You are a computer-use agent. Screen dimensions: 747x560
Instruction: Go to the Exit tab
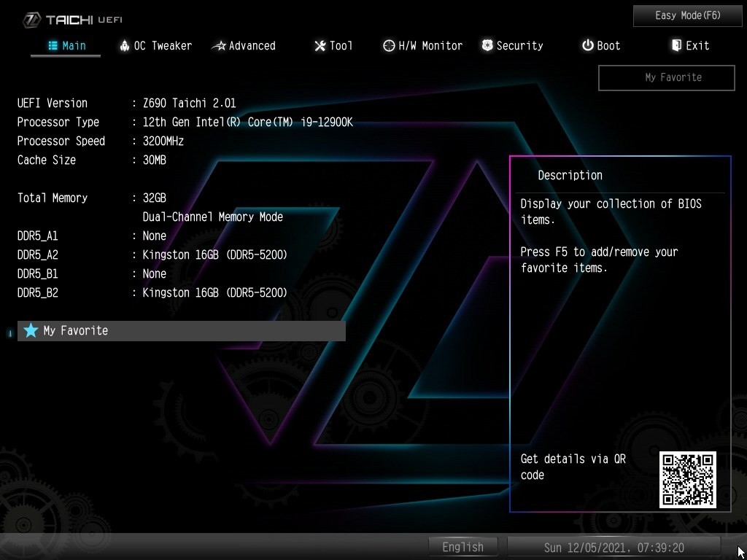coord(689,45)
